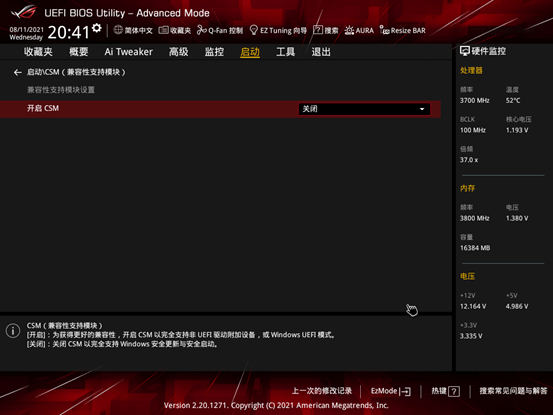Click the 16384 MB capacity value
The width and height of the screenshot is (553, 415).
[x=475, y=248]
